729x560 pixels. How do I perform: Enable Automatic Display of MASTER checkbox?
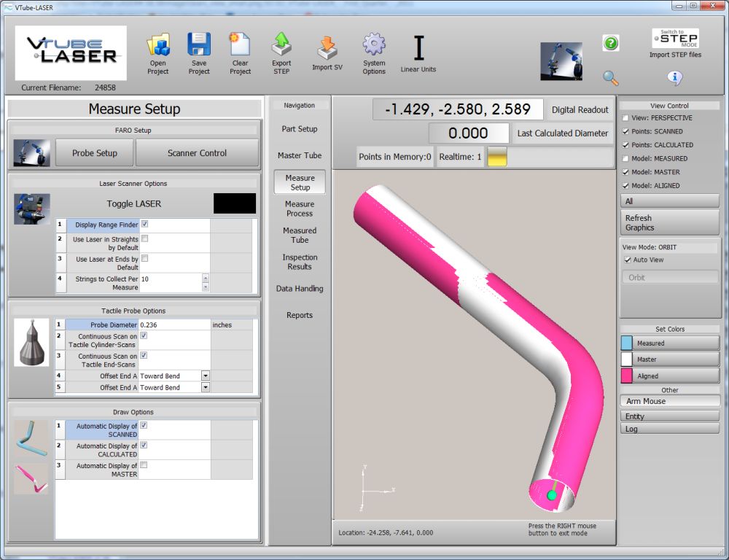(x=144, y=465)
